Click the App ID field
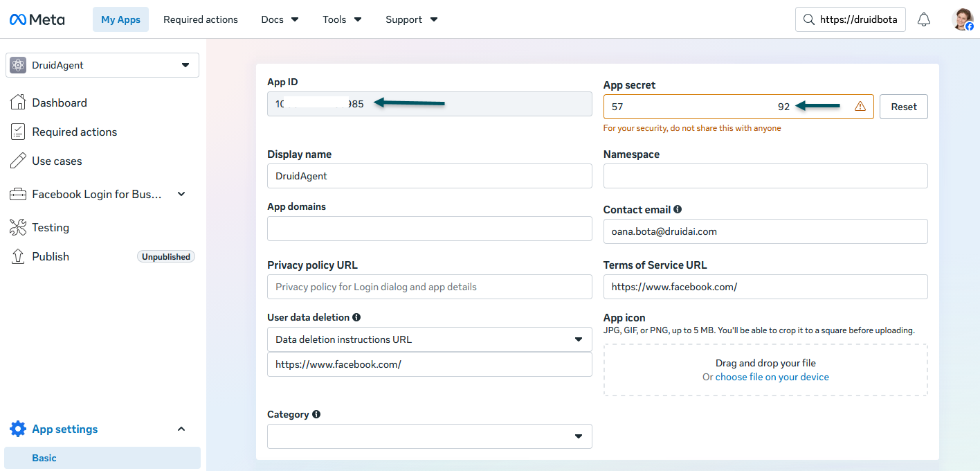The image size is (980, 471). click(430, 104)
